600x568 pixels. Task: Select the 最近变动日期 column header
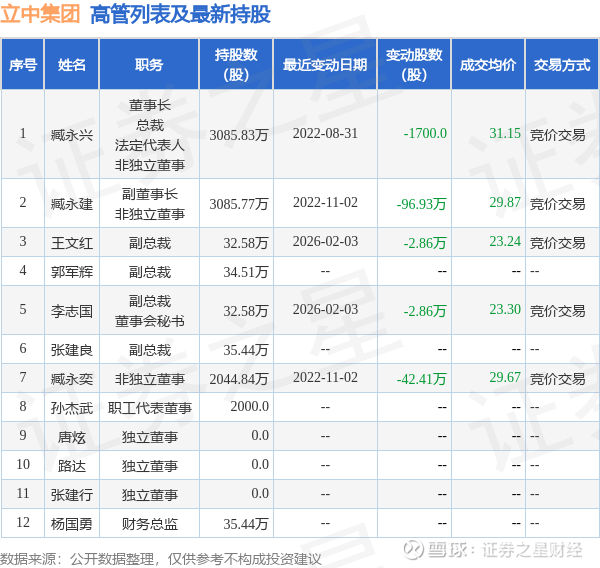pos(325,64)
